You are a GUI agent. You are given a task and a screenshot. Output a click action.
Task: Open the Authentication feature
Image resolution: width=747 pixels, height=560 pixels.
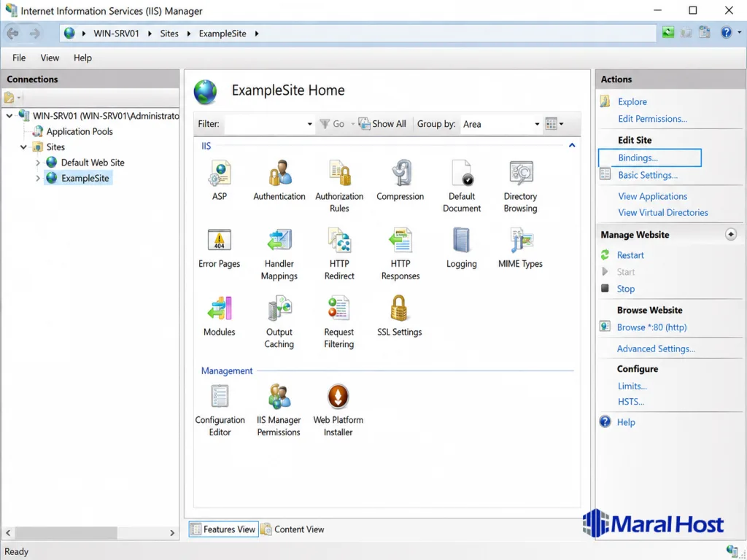pos(279,180)
